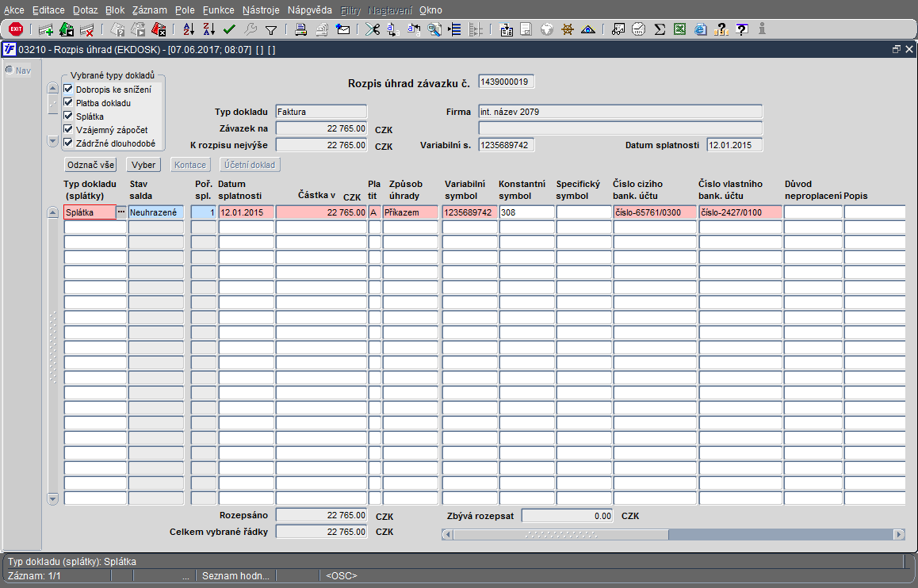The height and width of the screenshot is (588, 918).
Task: Uncheck Platba dokladu checkbox
Action: [x=68, y=102]
